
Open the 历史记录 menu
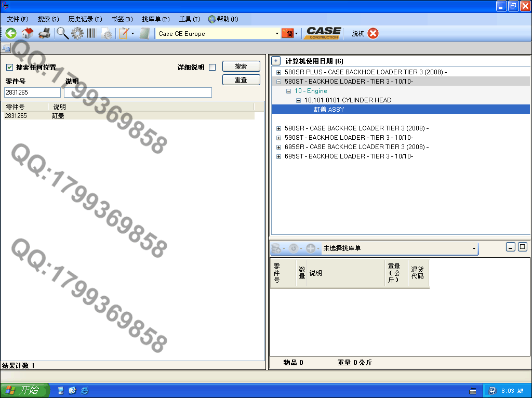point(85,19)
